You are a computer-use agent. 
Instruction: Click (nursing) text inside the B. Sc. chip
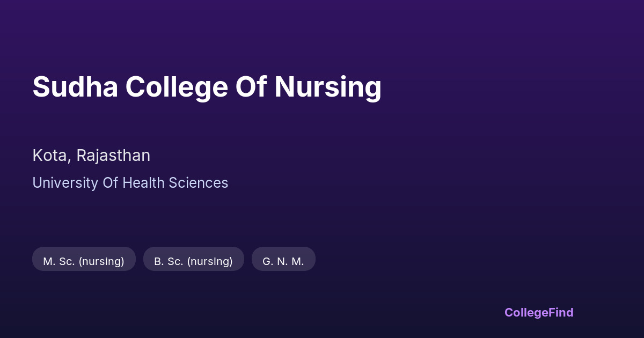(210, 261)
